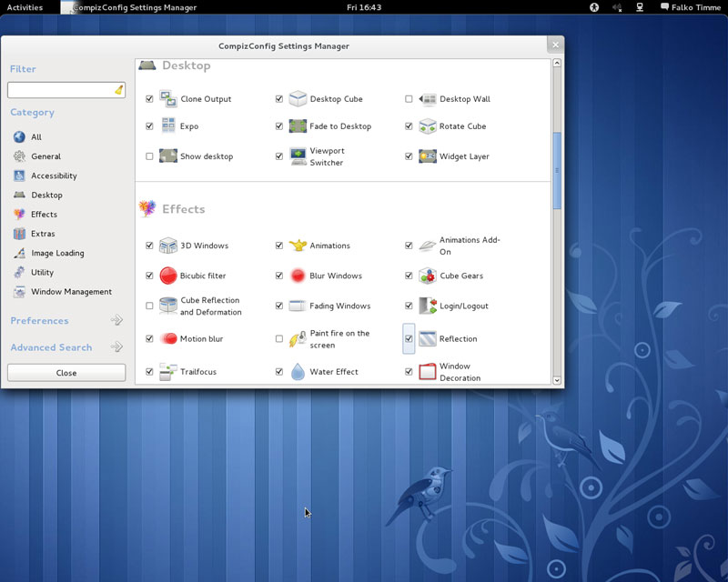Uncheck the Motion blur checkbox
This screenshot has width=728, height=582.
click(149, 339)
